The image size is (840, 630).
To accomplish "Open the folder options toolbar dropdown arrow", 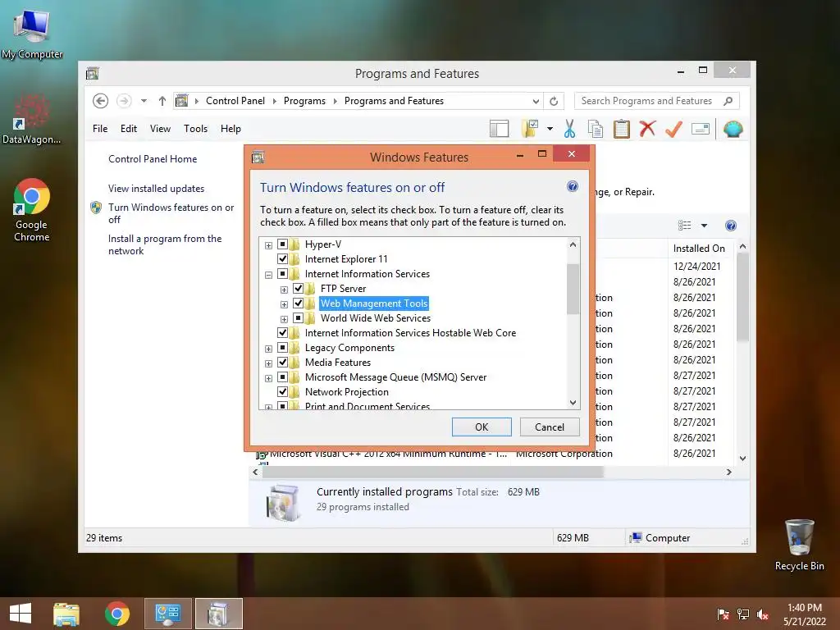I will (550, 129).
